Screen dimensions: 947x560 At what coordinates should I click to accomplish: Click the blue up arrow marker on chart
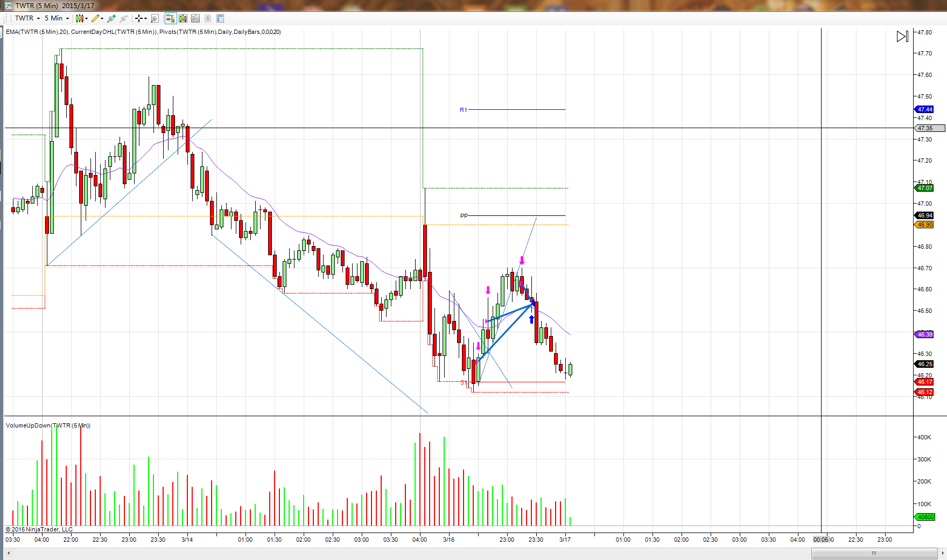click(531, 319)
